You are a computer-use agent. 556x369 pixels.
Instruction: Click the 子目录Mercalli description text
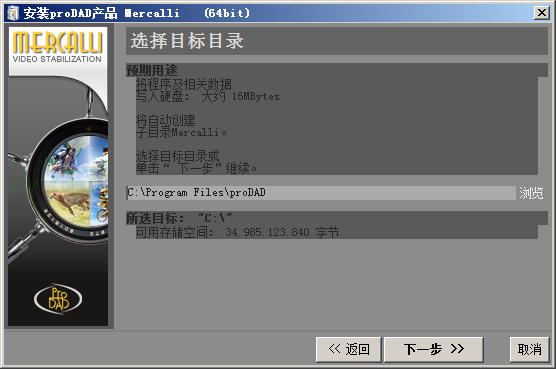[181, 132]
